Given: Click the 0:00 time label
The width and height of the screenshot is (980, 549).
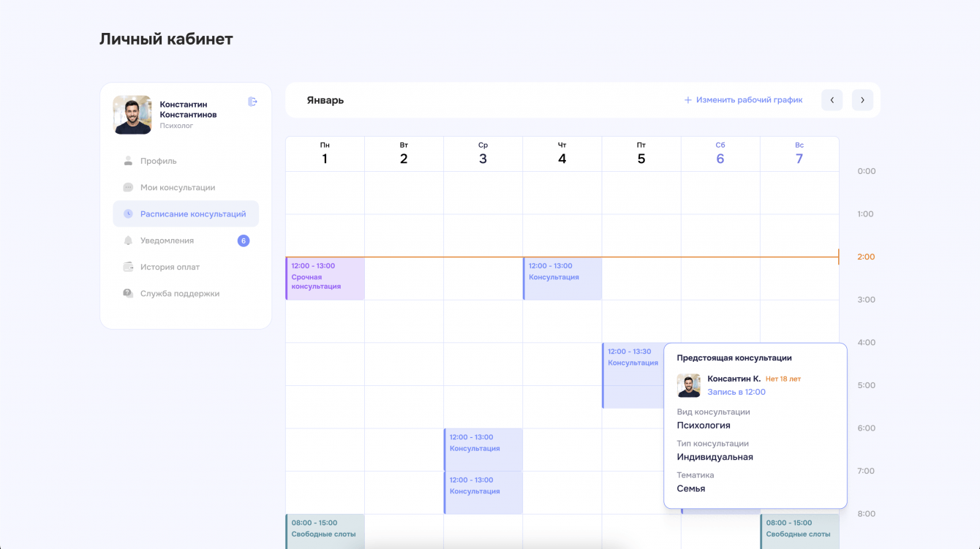Looking at the screenshot, I should point(866,171).
